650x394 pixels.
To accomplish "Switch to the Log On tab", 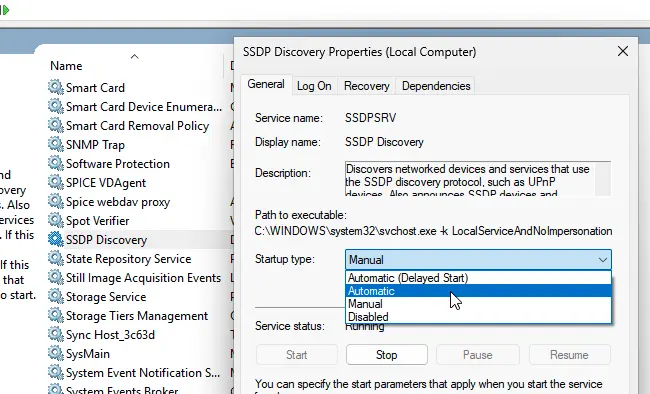I will pos(314,86).
